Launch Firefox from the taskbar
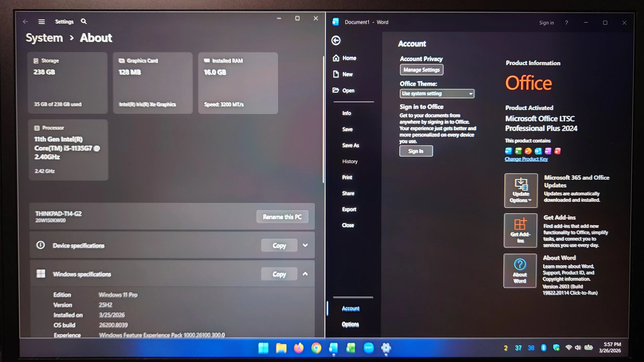Screen dimensions: 644x362 click(x=299, y=348)
